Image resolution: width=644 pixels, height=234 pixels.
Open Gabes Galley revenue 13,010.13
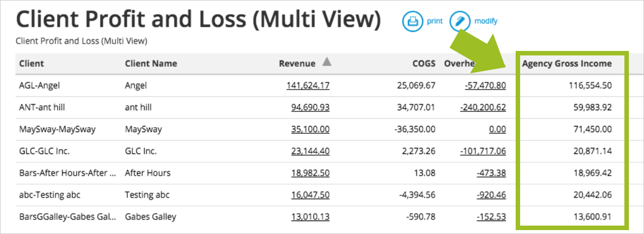coord(310,217)
